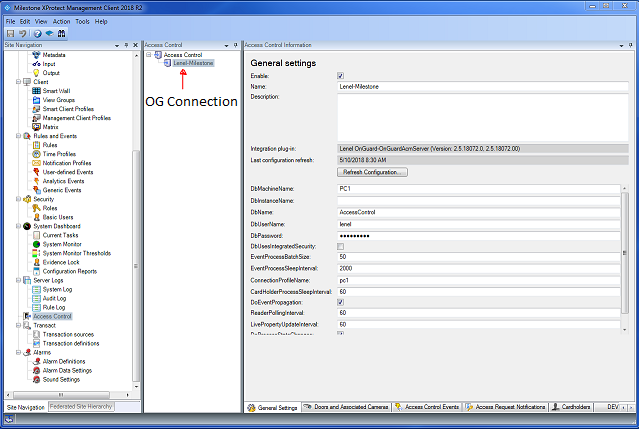Open the Tools menu

(x=82, y=22)
